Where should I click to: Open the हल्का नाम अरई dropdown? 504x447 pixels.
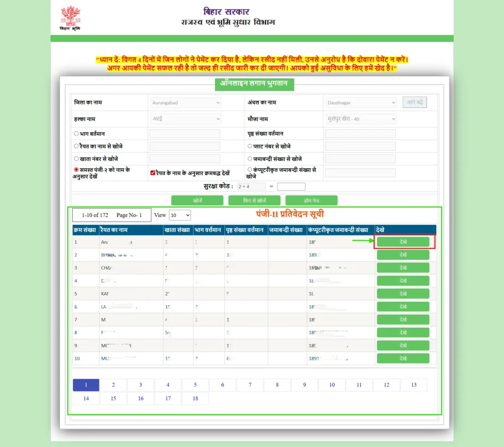click(x=186, y=119)
